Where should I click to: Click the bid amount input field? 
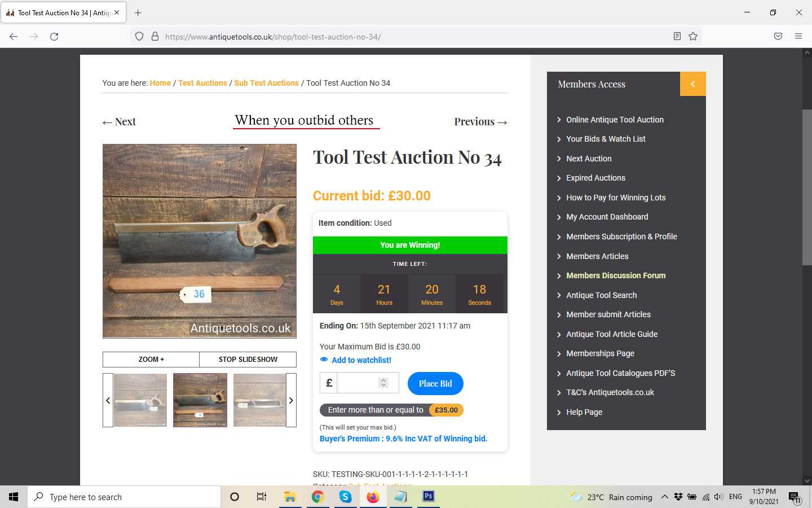click(356, 383)
